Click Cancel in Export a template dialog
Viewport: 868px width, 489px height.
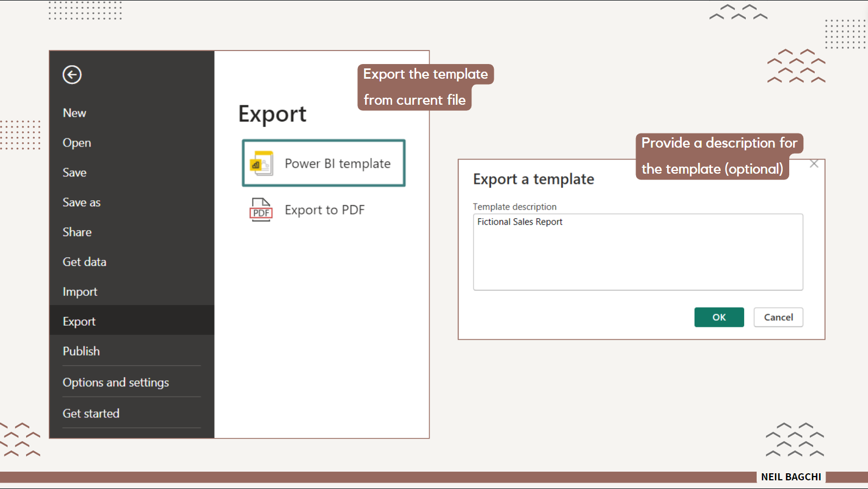(x=778, y=317)
